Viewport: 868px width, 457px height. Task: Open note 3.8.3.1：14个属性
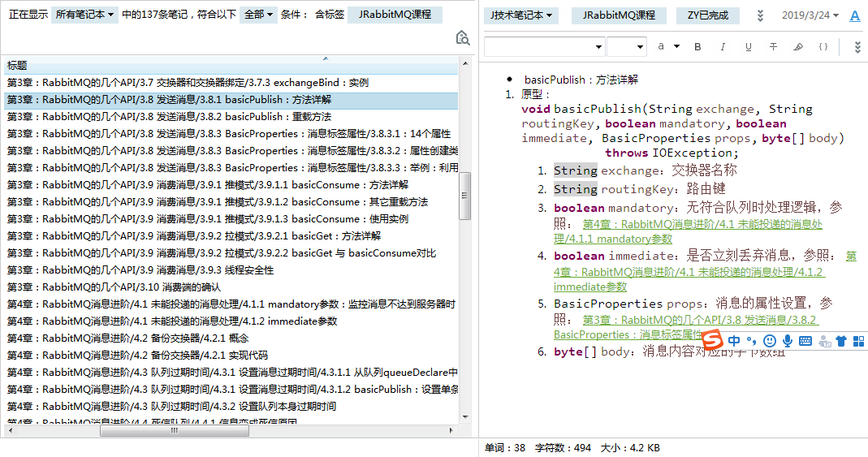[231, 134]
